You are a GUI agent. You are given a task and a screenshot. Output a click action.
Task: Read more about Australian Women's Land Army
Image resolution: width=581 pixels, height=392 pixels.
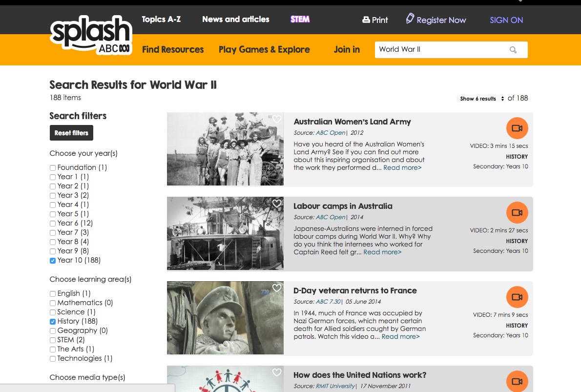(x=402, y=168)
